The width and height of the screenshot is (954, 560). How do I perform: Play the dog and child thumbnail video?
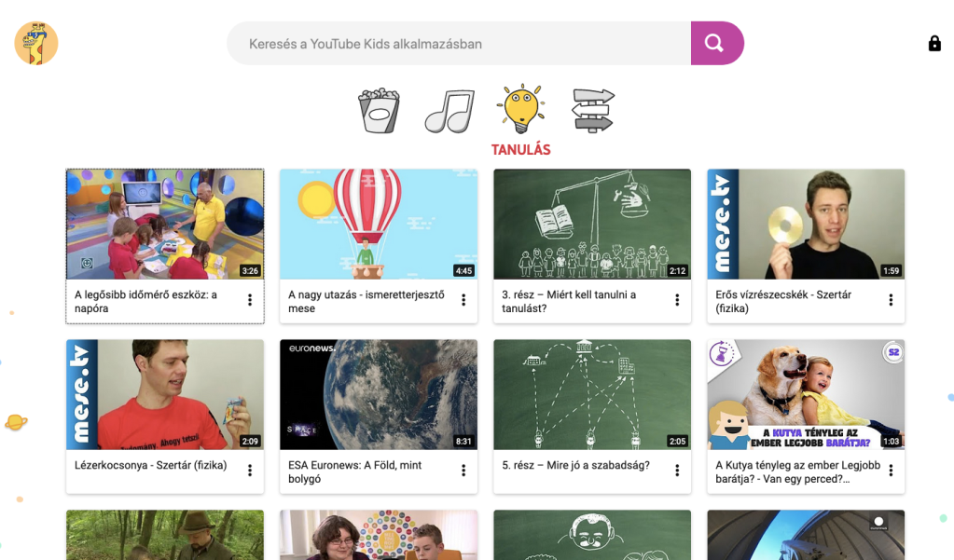806,394
